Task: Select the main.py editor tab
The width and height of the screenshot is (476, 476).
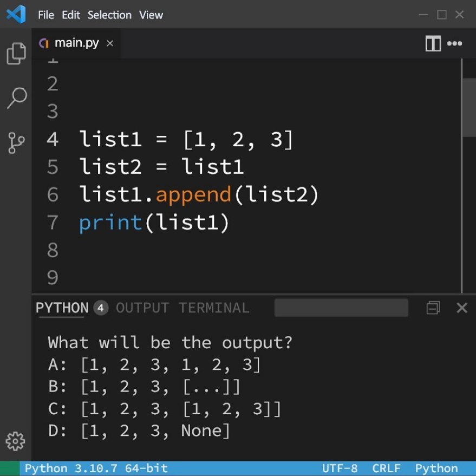Action: [x=76, y=43]
